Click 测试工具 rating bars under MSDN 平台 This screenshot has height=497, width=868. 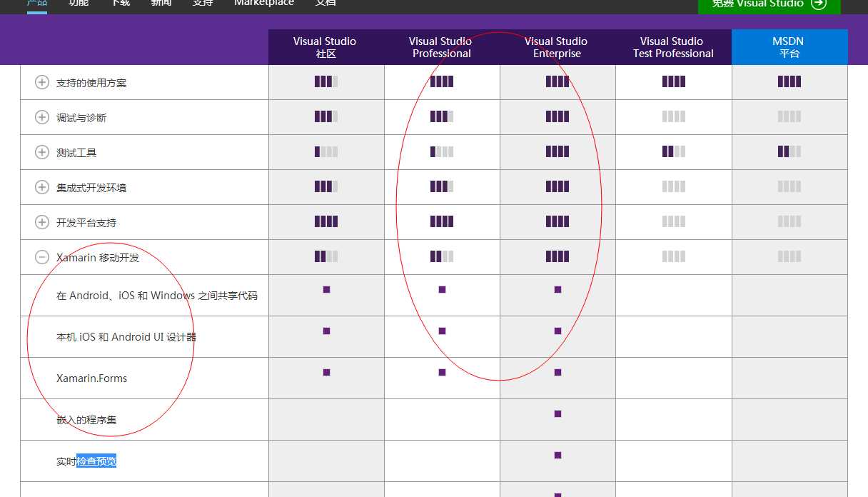pyautogui.click(x=789, y=151)
